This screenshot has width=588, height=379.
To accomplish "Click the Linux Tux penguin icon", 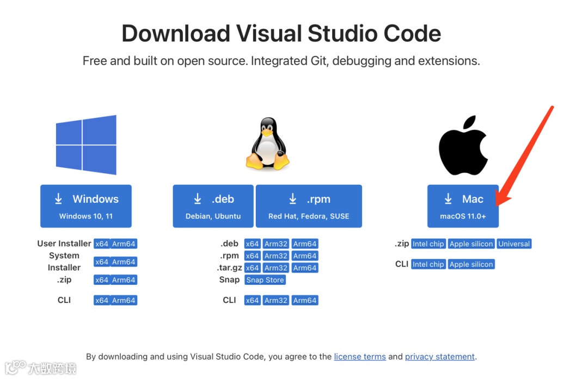I will point(267,144).
